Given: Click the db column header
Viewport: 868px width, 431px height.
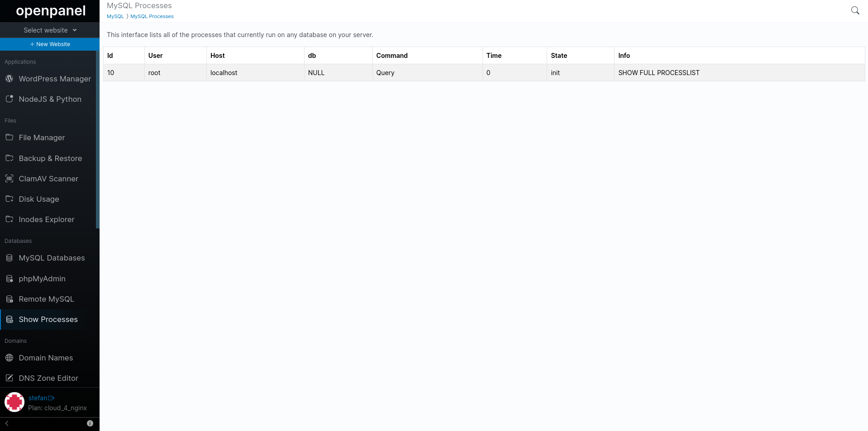Looking at the screenshot, I should point(338,56).
